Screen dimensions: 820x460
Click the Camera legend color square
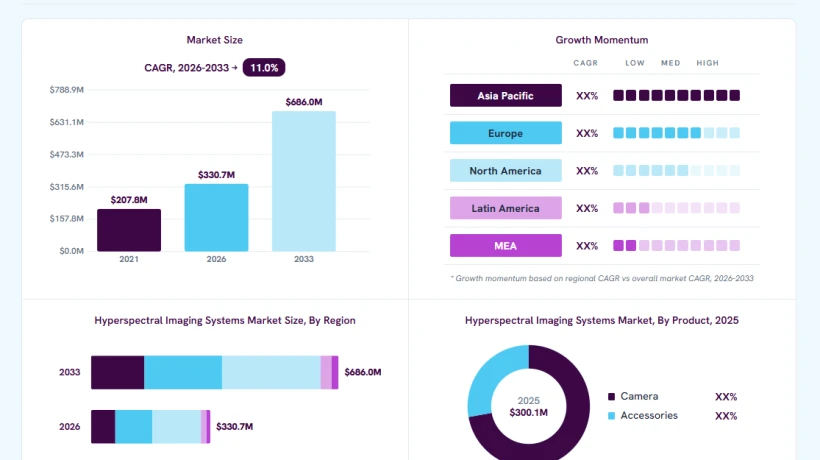point(611,397)
